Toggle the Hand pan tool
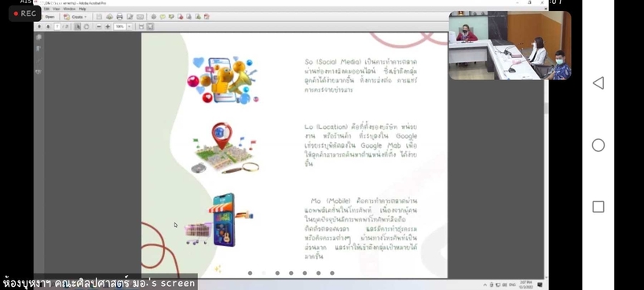The image size is (644, 290). tap(86, 27)
